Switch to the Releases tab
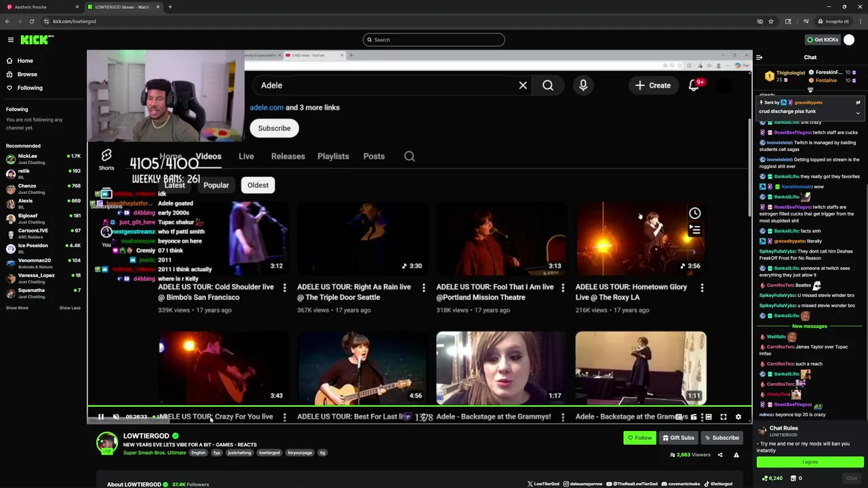Screen dimensions: 868x488 click(288, 157)
